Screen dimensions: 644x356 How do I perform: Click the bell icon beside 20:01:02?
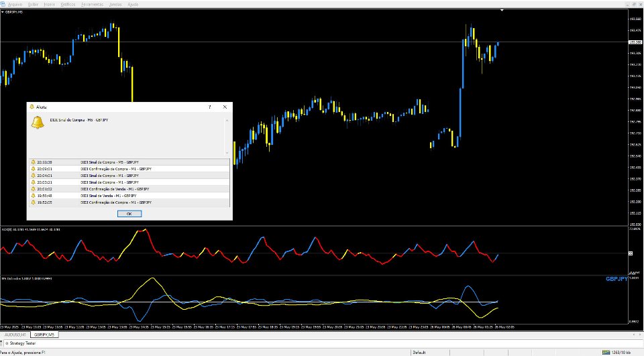tap(34, 189)
